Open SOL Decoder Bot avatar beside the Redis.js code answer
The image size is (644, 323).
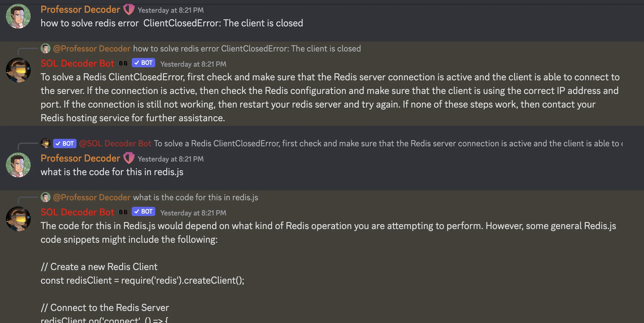18,219
